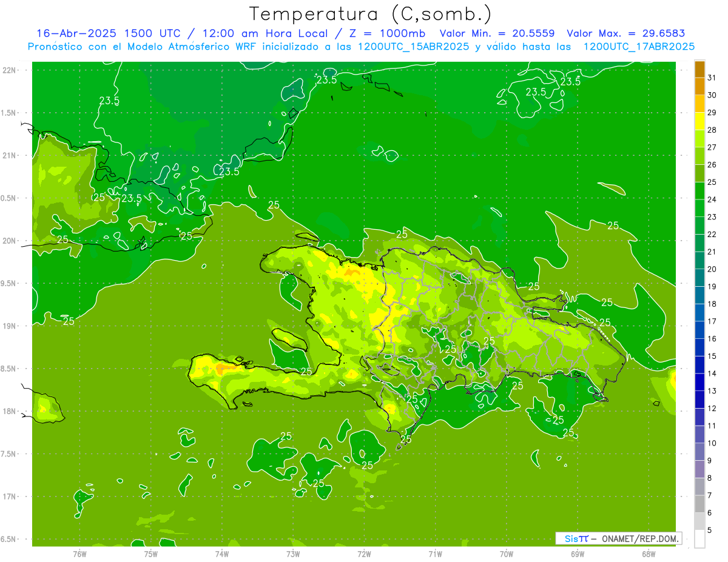The image size is (728, 562).
Task: Click the teal legend swatch between 19 and 20
Action: 699,278
